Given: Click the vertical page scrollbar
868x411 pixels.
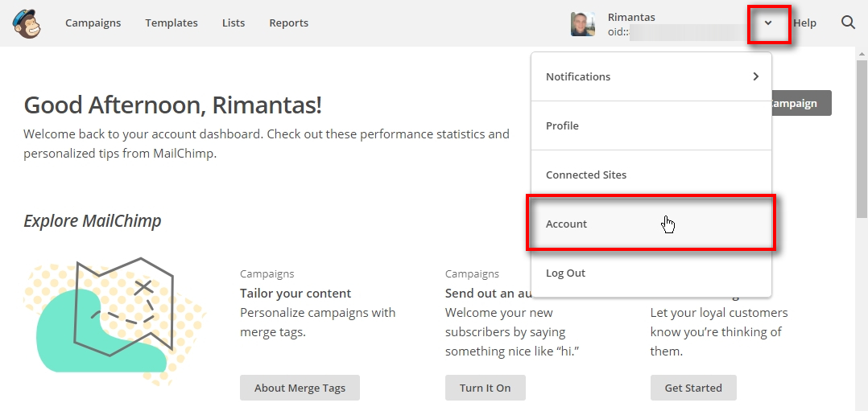Looking at the screenshot, I should (x=861, y=137).
